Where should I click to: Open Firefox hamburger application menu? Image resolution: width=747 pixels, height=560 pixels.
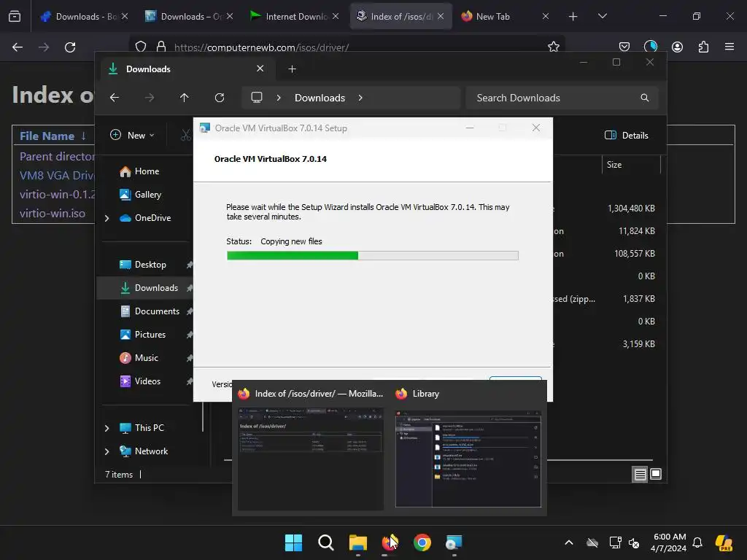[729, 47]
